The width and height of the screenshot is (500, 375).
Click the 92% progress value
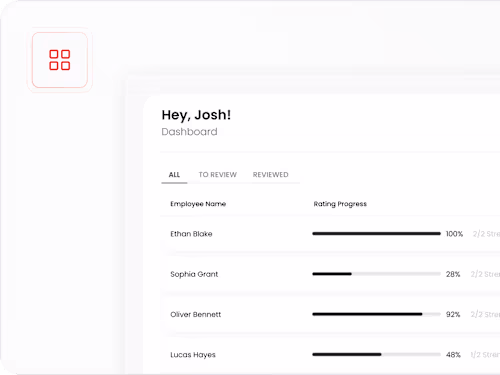[x=453, y=315]
